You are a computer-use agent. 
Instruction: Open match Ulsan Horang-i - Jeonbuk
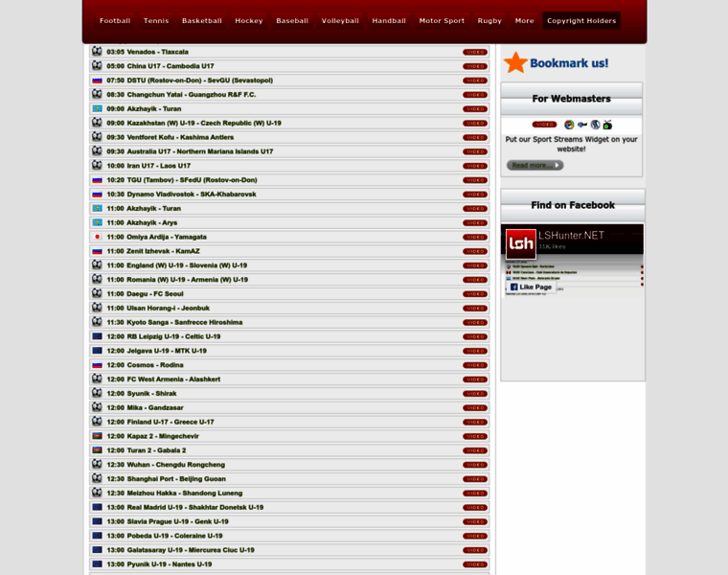click(168, 308)
